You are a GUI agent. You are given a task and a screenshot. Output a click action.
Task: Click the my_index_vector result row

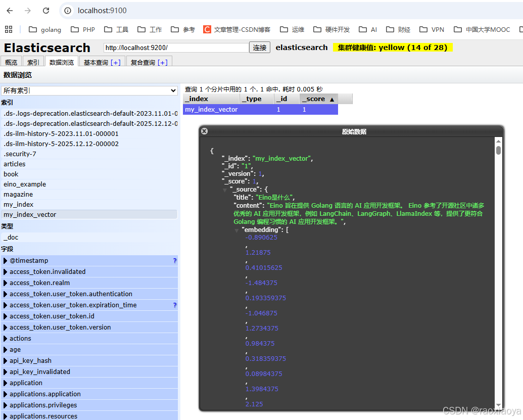point(260,109)
